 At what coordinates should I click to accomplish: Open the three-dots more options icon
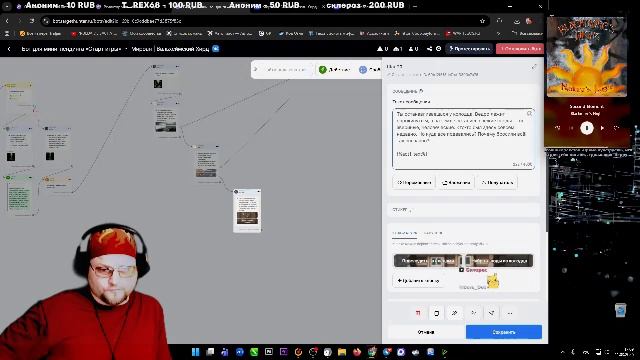click(x=510, y=313)
